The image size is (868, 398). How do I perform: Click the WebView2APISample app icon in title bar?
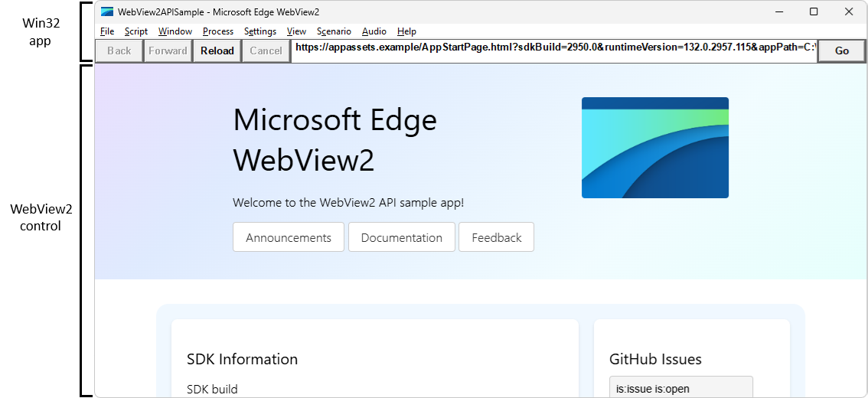tap(107, 11)
